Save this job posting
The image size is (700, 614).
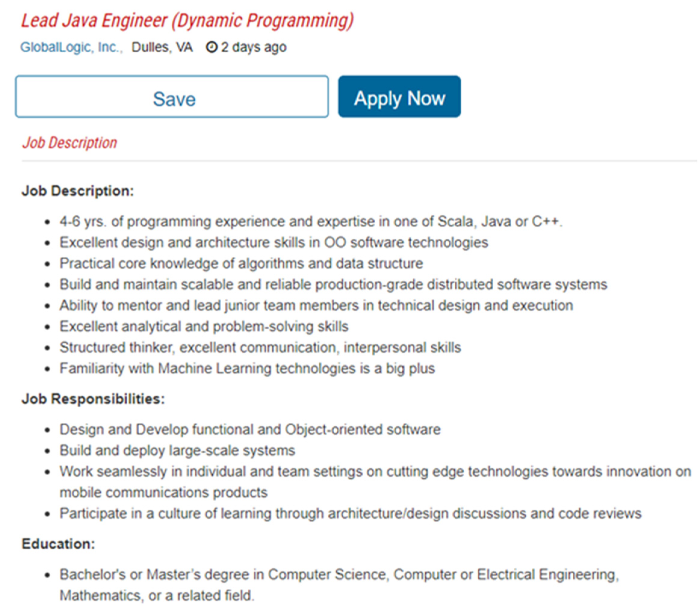click(x=172, y=97)
